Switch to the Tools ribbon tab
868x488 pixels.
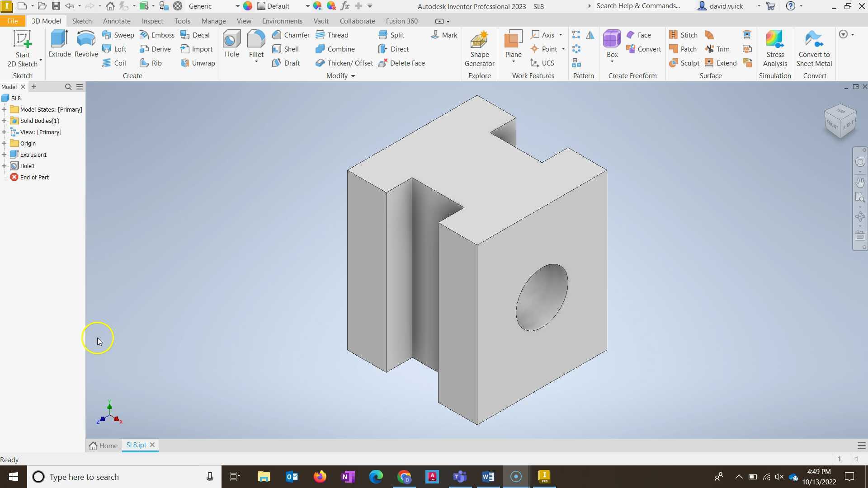182,21
